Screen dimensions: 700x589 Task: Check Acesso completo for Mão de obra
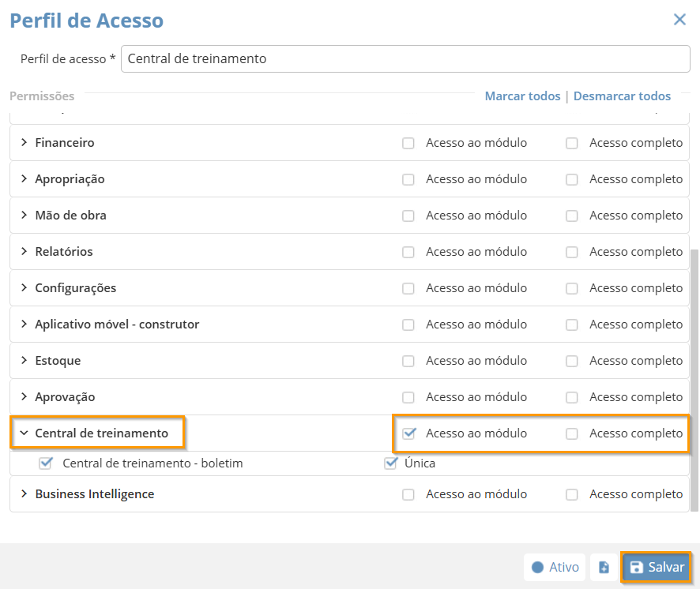[572, 216]
